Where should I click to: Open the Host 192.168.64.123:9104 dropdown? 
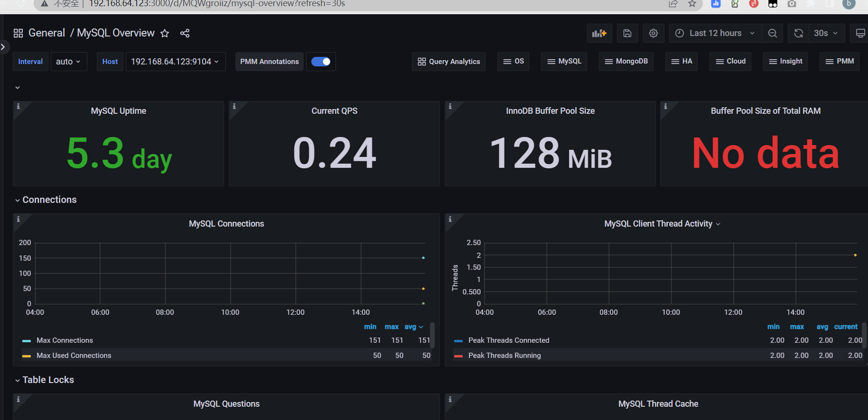tap(175, 62)
